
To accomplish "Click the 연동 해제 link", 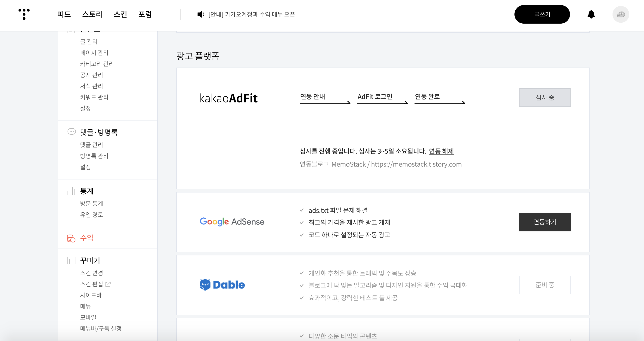I will 441,151.
